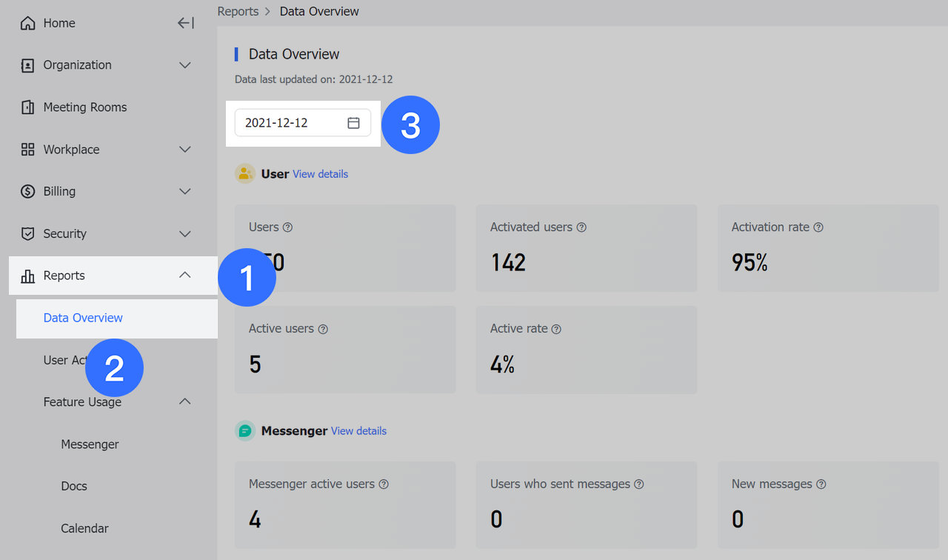948x560 pixels.
Task: Select the Home icon in sidebar
Action: click(27, 23)
